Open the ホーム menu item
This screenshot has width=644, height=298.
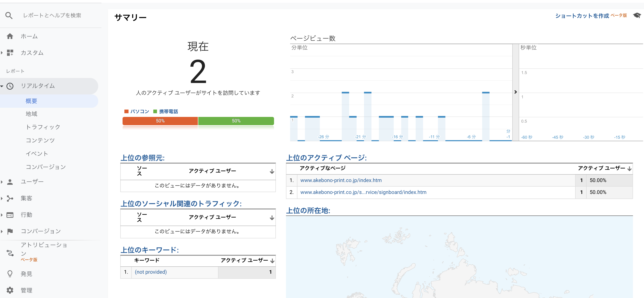(29, 36)
